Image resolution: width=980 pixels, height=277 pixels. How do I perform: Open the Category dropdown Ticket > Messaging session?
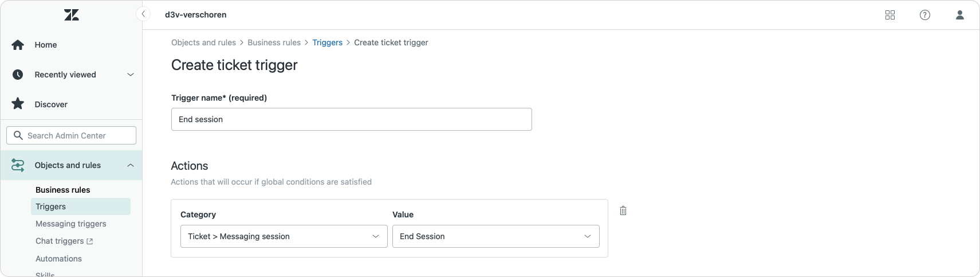[284, 236]
